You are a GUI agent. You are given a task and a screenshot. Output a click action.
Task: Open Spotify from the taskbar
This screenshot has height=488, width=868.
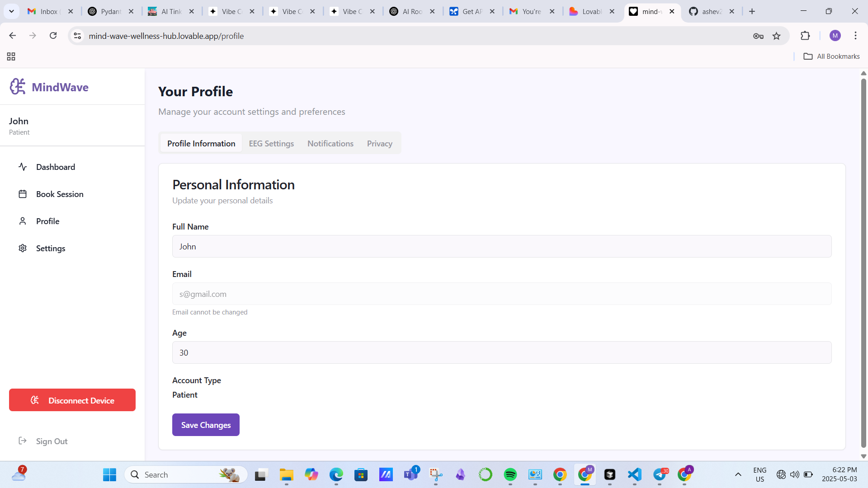point(510,474)
